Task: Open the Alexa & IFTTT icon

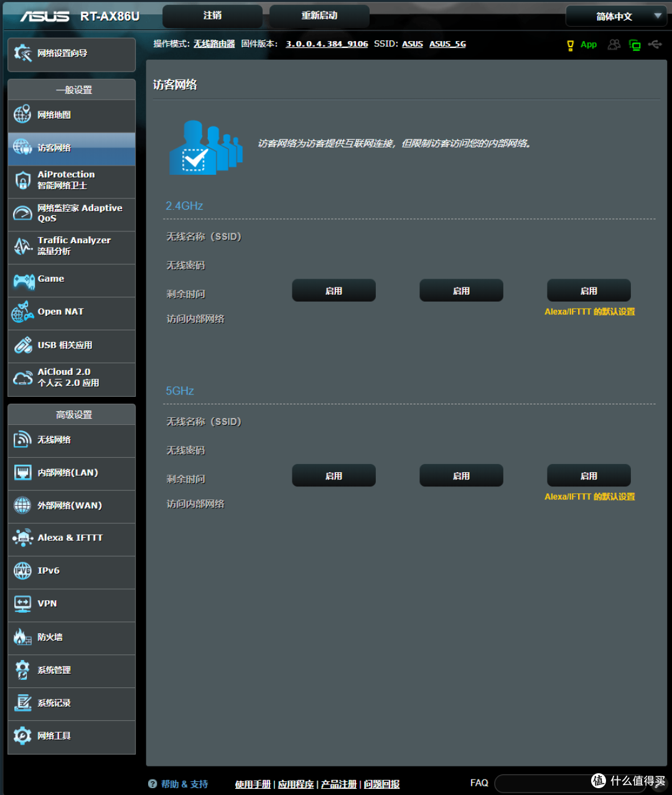Action: tap(23, 538)
